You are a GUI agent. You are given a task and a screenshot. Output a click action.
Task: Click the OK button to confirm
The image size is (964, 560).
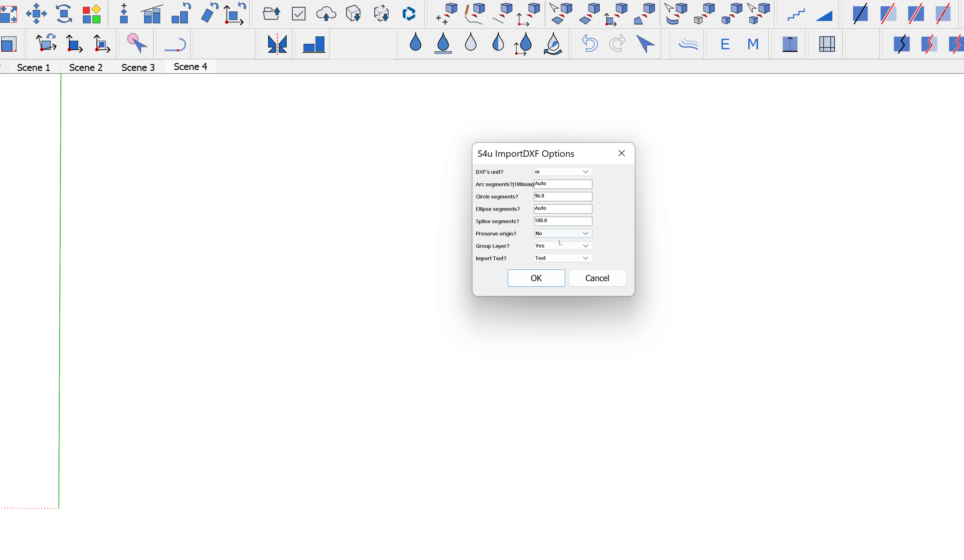(536, 278)
